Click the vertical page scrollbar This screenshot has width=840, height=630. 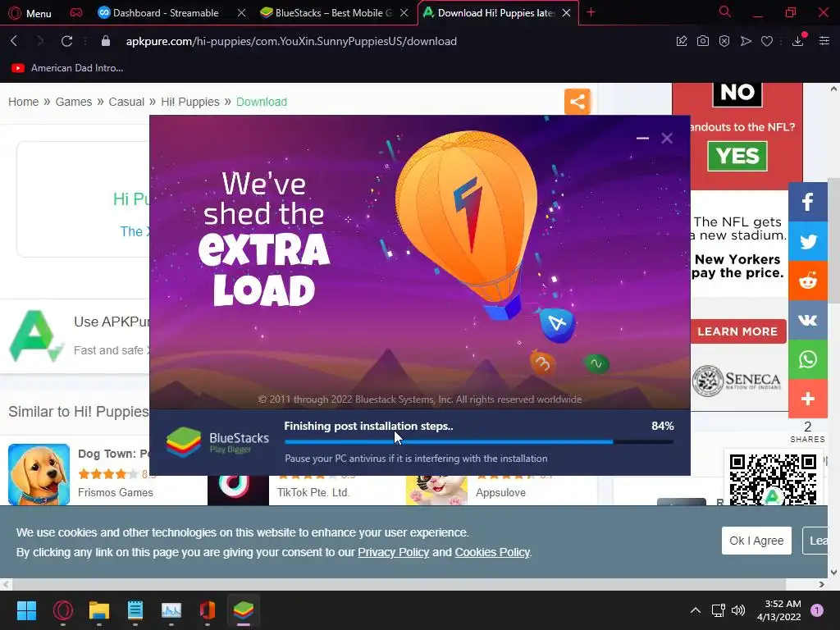833,240
